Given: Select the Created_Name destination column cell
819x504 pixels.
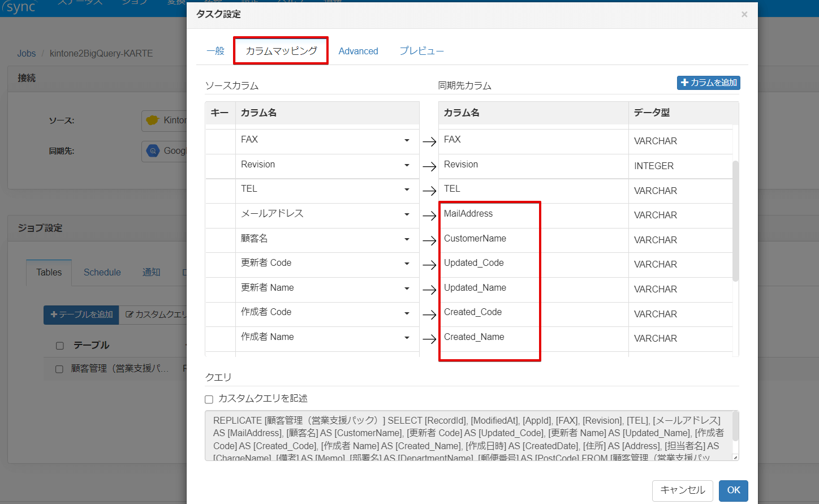Looking at the screenshot, I should (533, 339).
